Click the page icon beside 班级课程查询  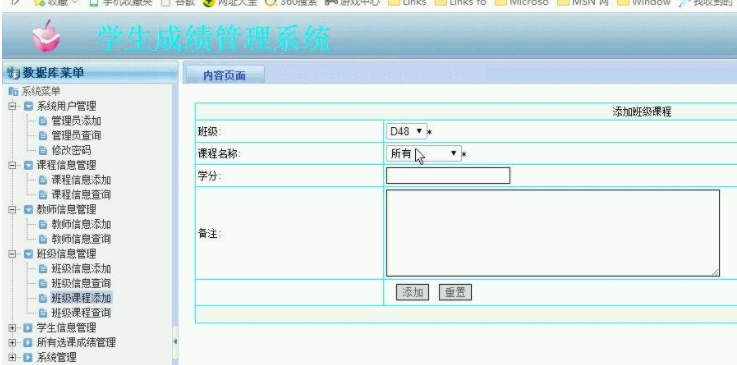tap(43, 313)
